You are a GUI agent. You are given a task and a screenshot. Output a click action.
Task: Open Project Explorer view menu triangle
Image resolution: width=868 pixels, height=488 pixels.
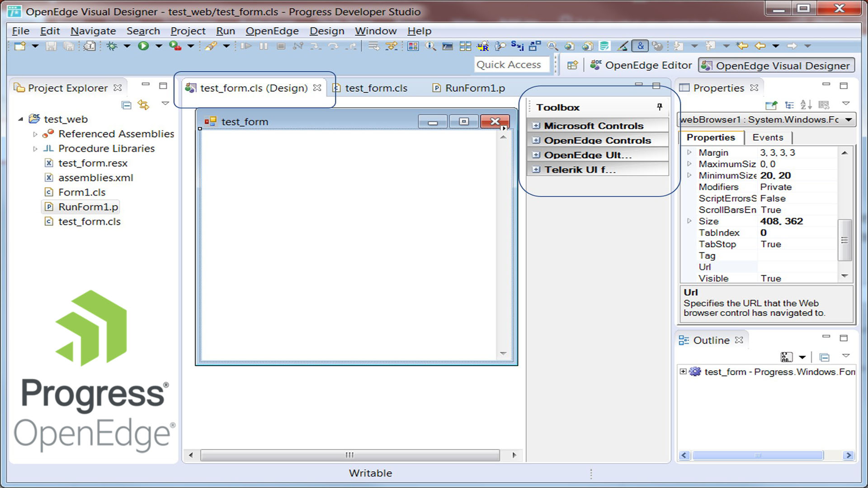pyautogui.click(x=165, y=104)
